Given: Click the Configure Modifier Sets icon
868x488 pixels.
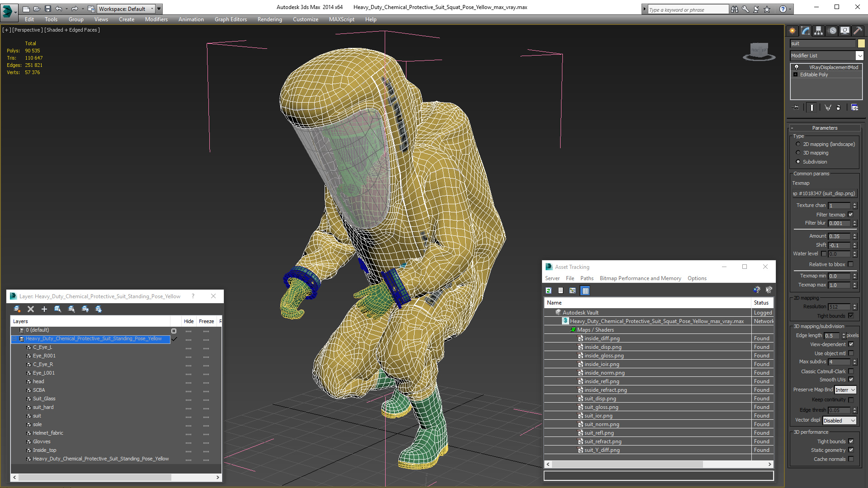Looking at the screenshot, I should 854,108.
